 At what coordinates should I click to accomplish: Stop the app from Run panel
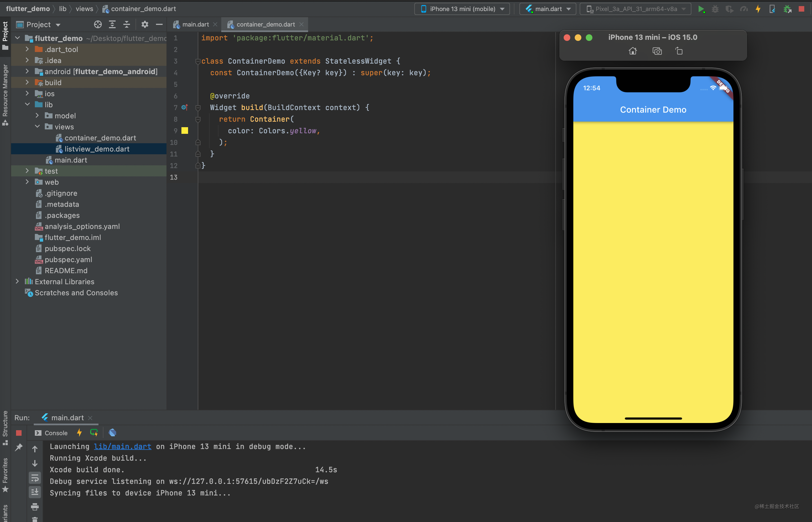click(x=19, y=433)
